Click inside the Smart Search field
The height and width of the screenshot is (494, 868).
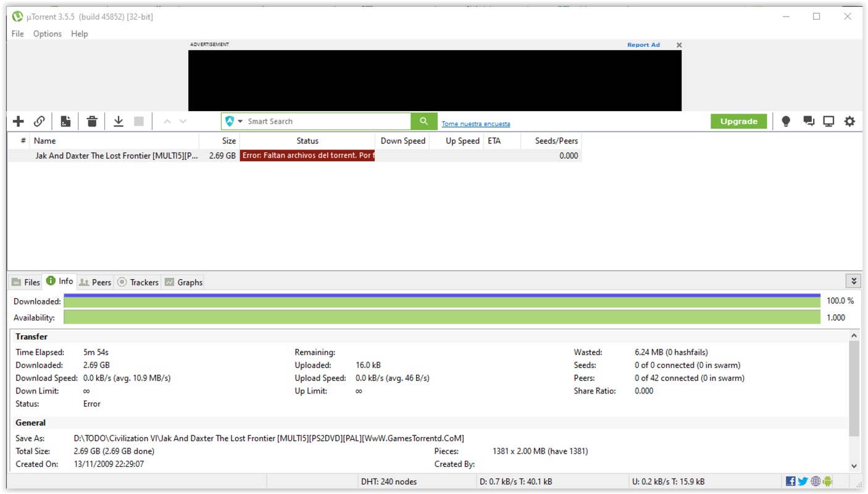[327, 122]
